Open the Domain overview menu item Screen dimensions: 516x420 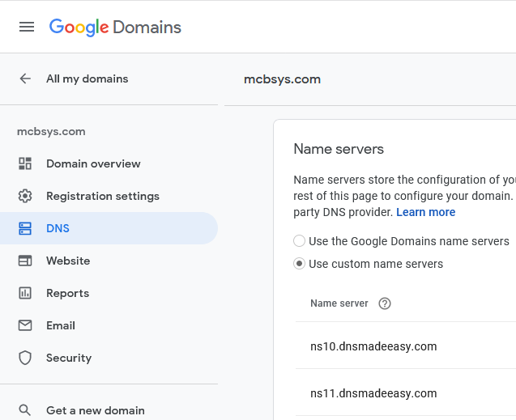109,163
